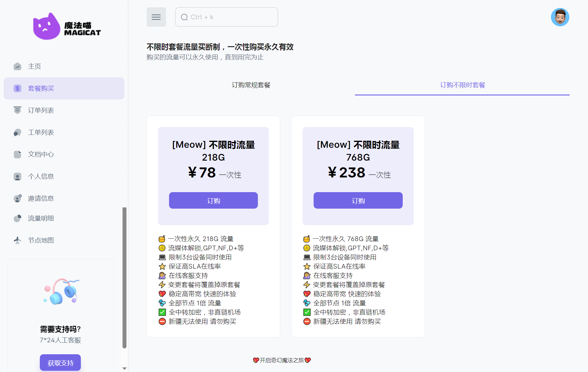Open 文档中心 using its document icon
This screenshot has width=588, height=372.
tap(17, 154)
